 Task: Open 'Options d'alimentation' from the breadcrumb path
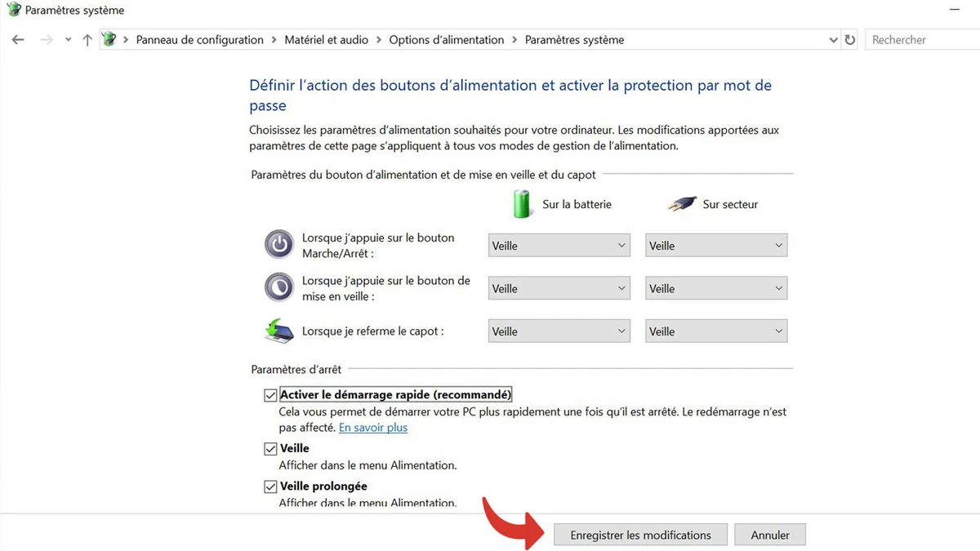(446, 39)
